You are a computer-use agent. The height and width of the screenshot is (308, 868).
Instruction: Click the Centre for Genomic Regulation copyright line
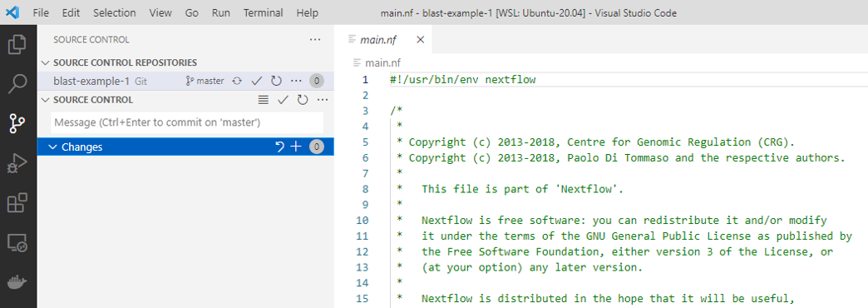tap(595, 142)
